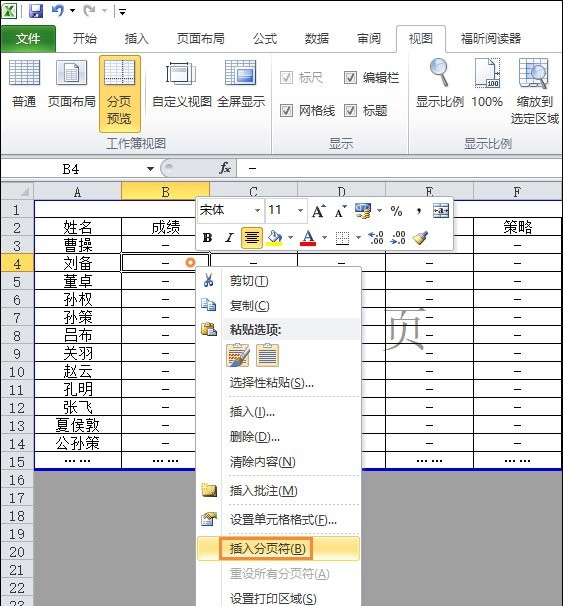Expand the Name Box dropdown arrow

point(150,169)
